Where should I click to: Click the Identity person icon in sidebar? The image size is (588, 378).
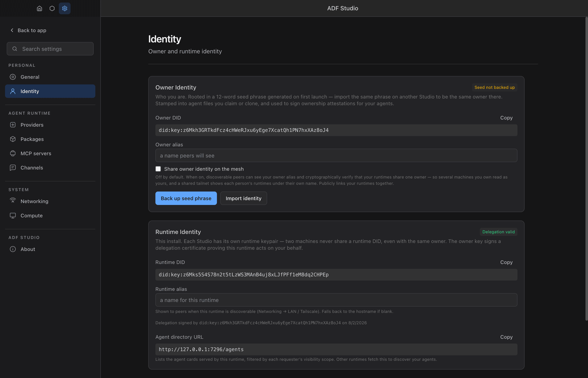13,91
